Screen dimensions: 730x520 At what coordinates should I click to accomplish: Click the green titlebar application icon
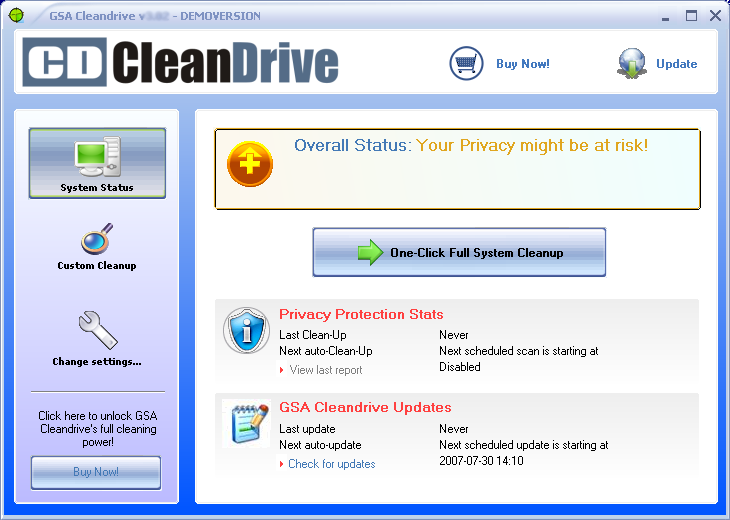(x=16, y=16)
